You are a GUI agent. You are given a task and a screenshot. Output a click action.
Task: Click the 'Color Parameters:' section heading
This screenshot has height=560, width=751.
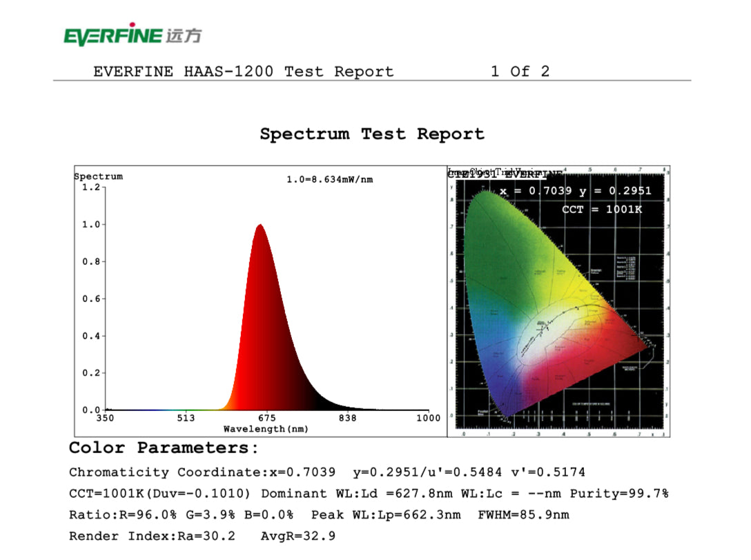(164, 448)
